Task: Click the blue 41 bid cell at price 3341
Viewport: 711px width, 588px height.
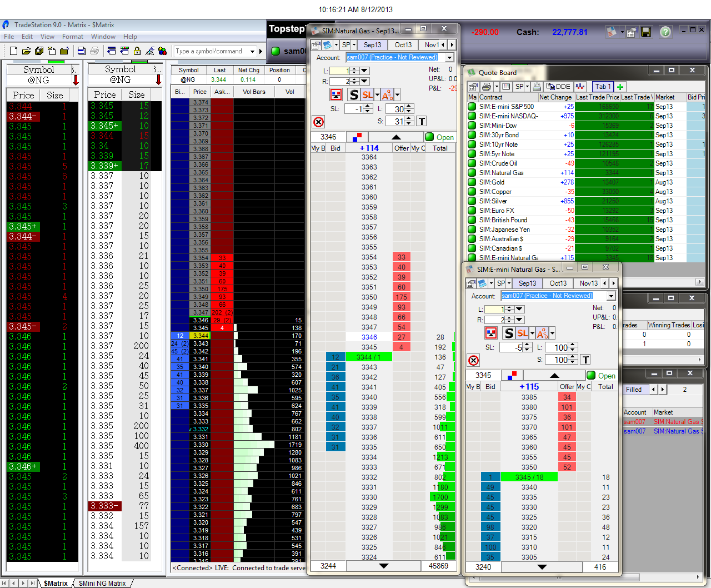Action: click(335, 387)
